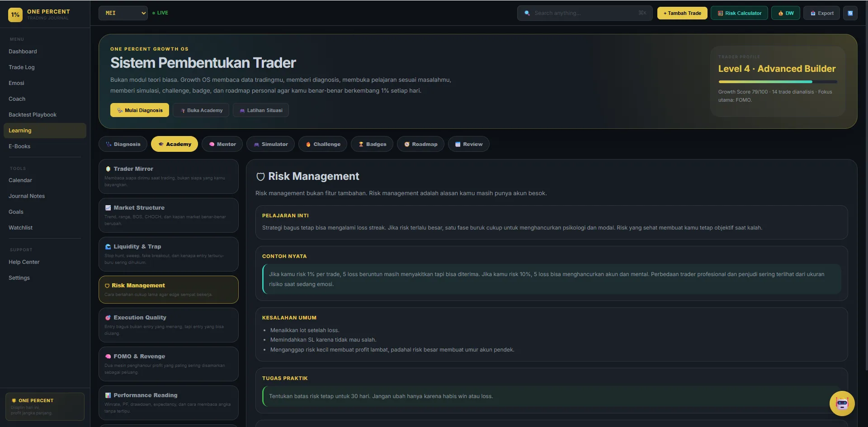Open Calendar under Tools

(45, 180)
